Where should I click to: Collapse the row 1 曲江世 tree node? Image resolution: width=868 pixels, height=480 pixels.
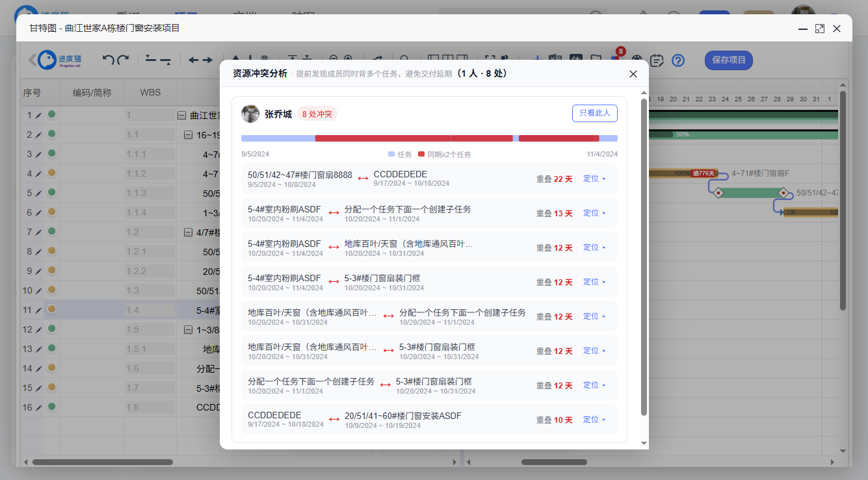click(x=181, y=116)
